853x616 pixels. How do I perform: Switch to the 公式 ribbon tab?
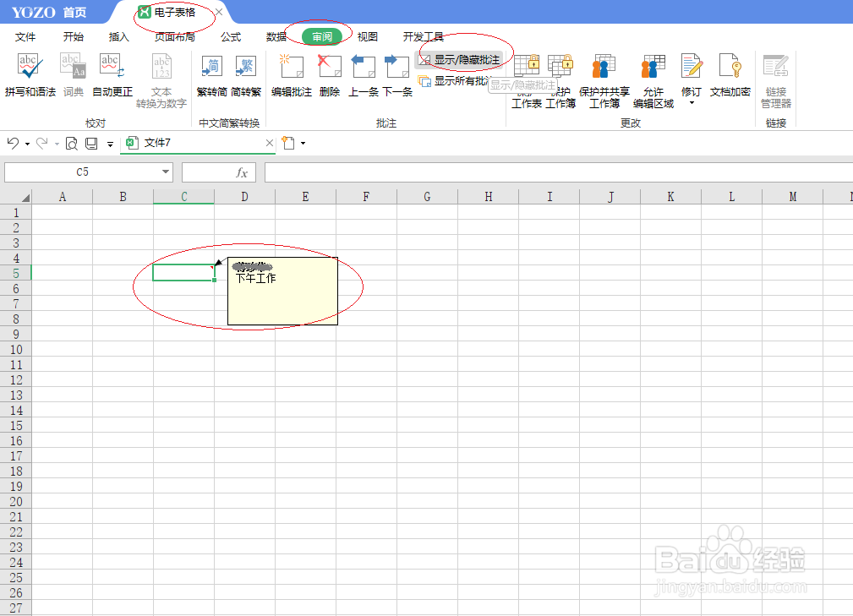(x=231, y=37)
